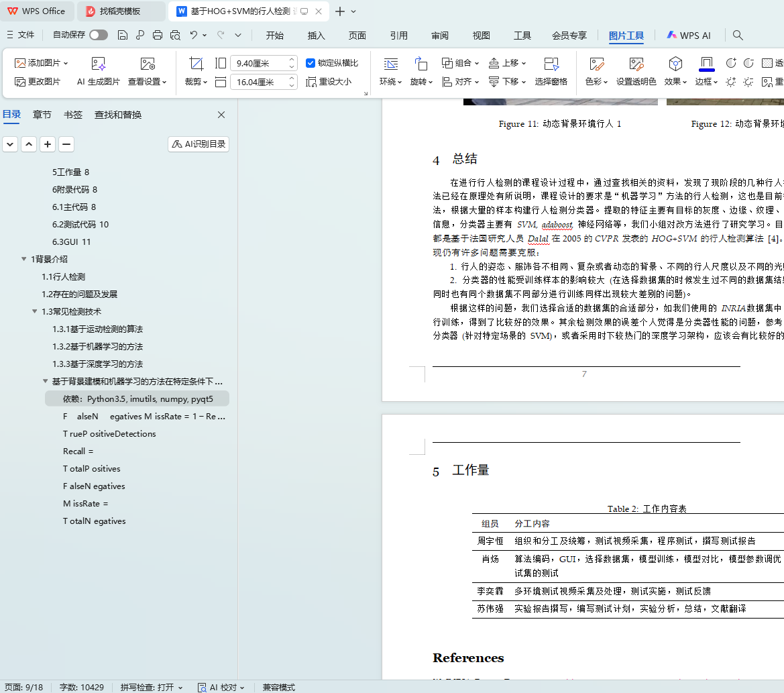This screenshot has height=693, width=784.
Task: Switch to the 书签 sidebar tab
Action: click(73, 115)
